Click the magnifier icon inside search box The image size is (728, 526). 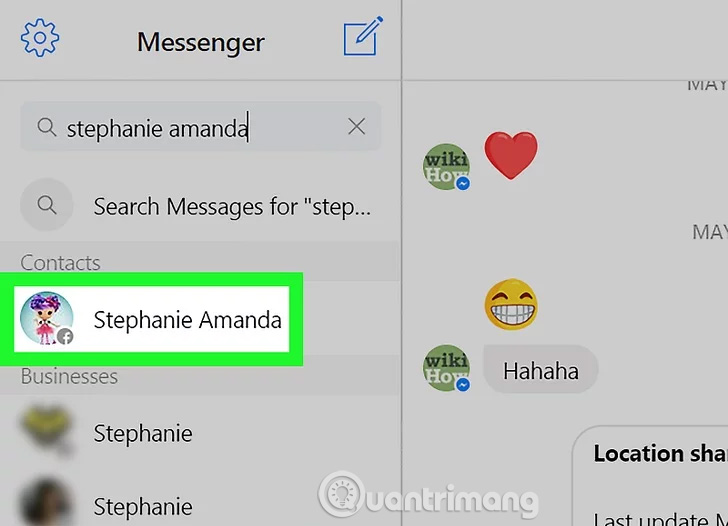pos(47,127)
